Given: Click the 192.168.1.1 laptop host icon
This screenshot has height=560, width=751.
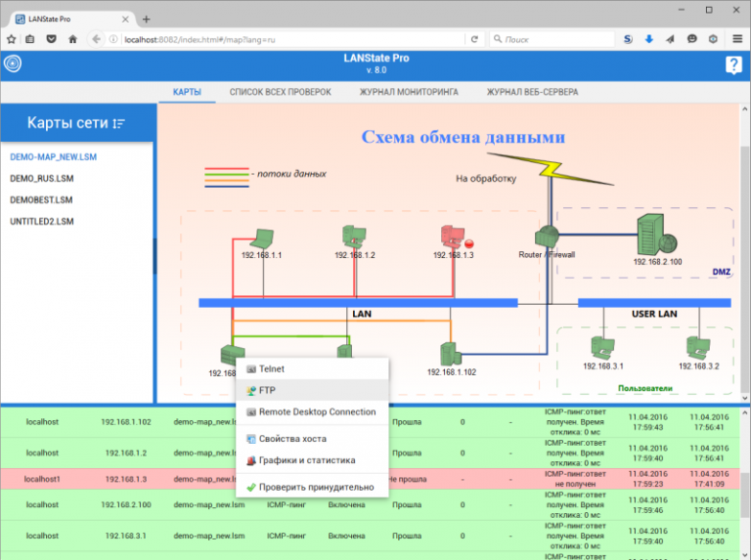Looking at the screenshot, I should click(x=261, y=237).
